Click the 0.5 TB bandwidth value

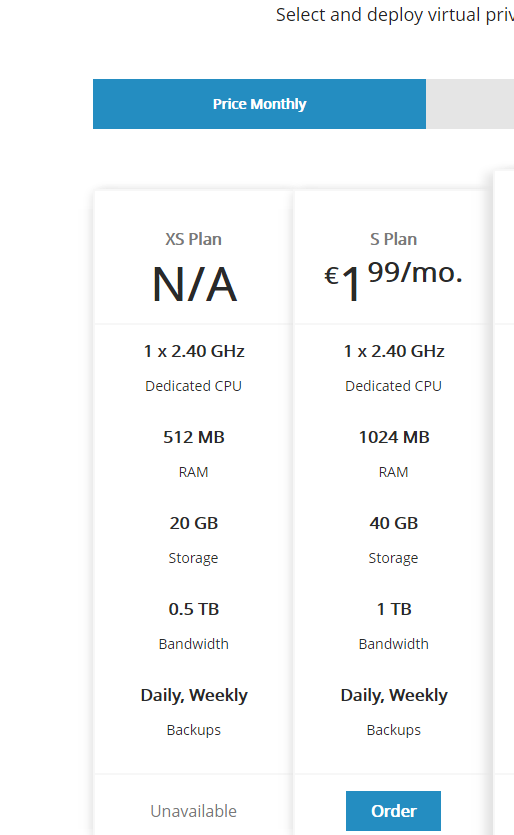coord(194,609)
